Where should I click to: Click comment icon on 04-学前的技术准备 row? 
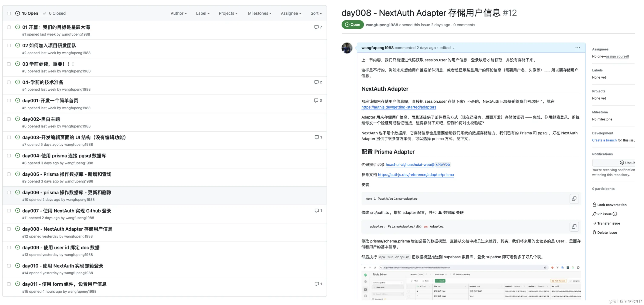[x=316, y=82]
